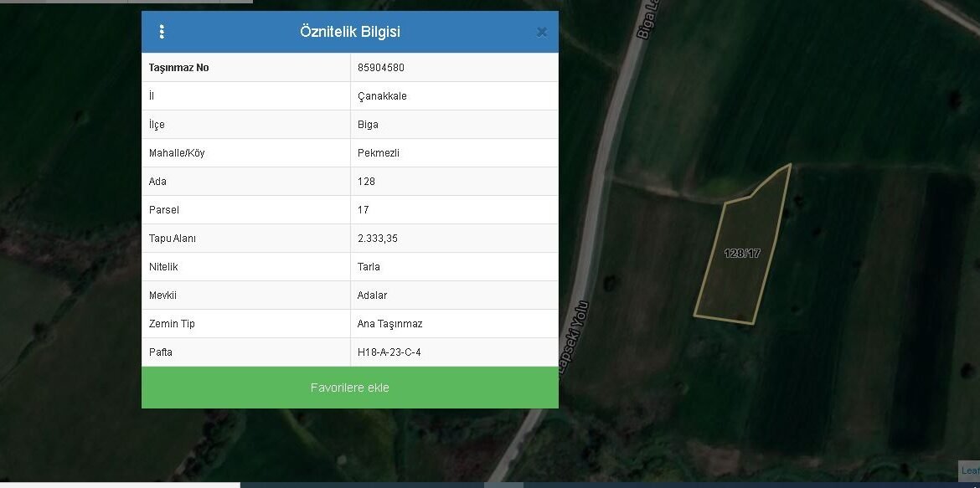This screenshot has width=980, height=488.
Task: Select the Tapu Alanı value 2.333,35
Action: coord(378,239)
